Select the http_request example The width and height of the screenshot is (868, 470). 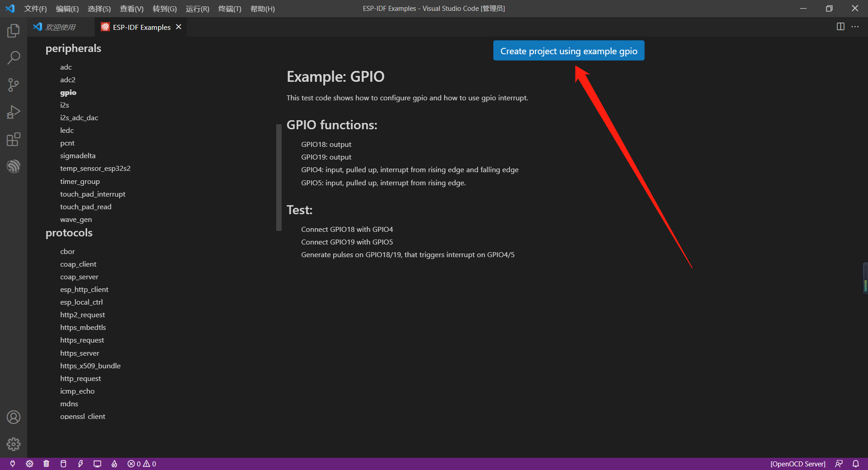(80, 378)
